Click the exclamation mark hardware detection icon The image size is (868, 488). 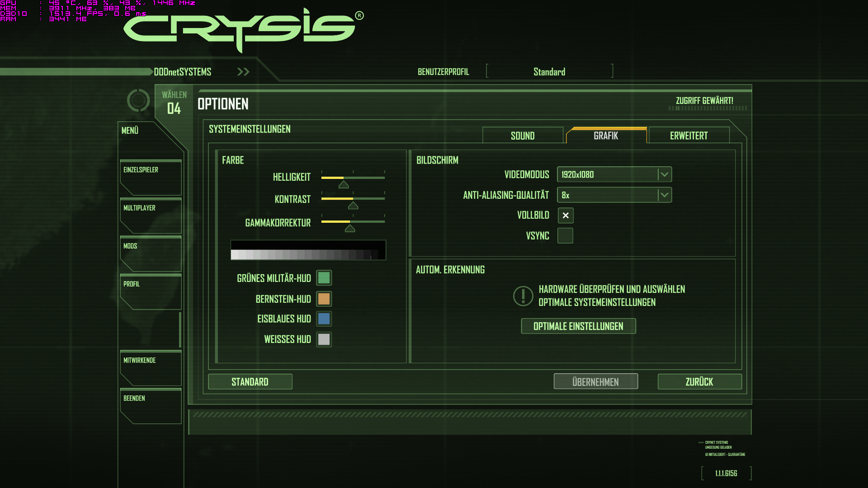pyautogui.click(x=523, y=296)
